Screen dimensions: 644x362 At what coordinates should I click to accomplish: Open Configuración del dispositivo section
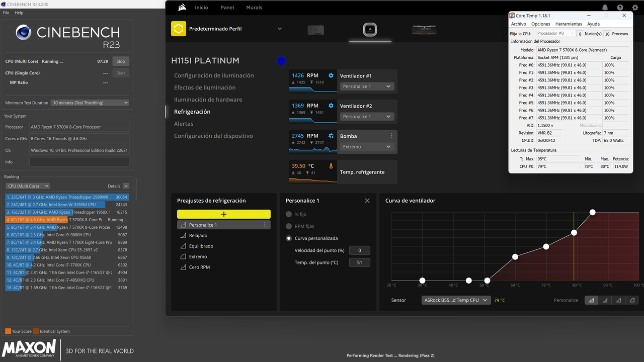coord(213,136)
